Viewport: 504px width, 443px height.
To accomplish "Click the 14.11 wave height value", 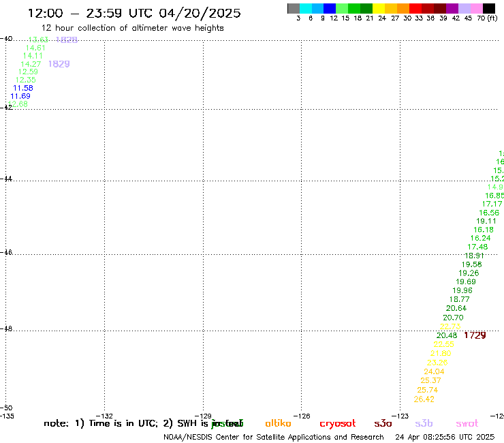I will pos(33,56).
